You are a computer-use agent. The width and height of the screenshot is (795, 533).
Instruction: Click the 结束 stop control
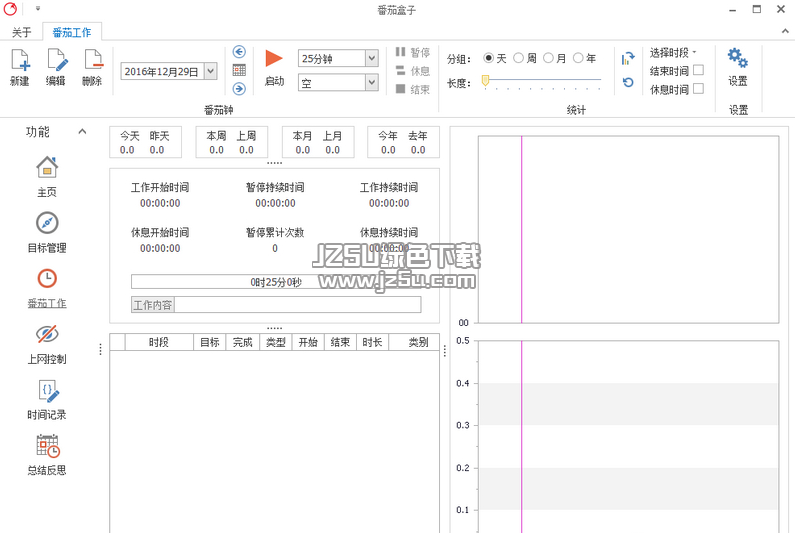[x=412, y=89]
